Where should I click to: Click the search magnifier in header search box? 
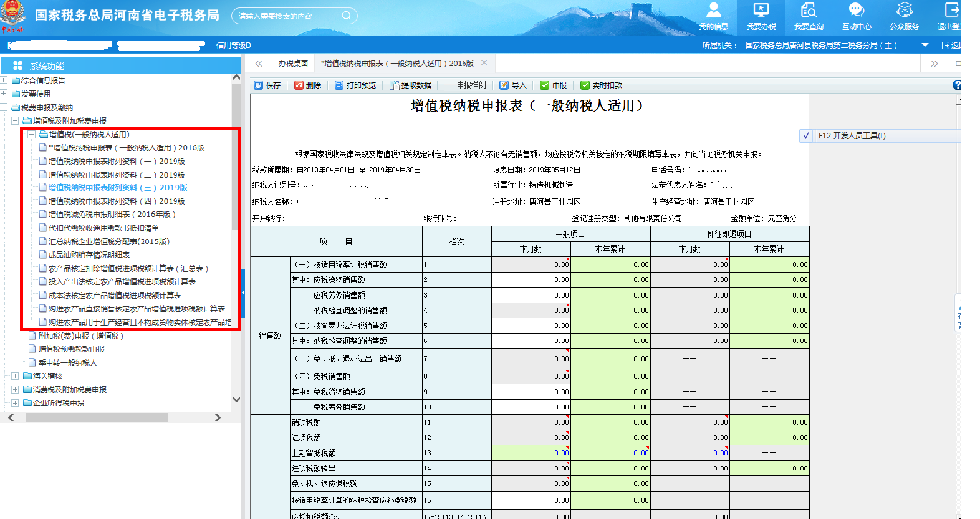[x=347, y=16]
